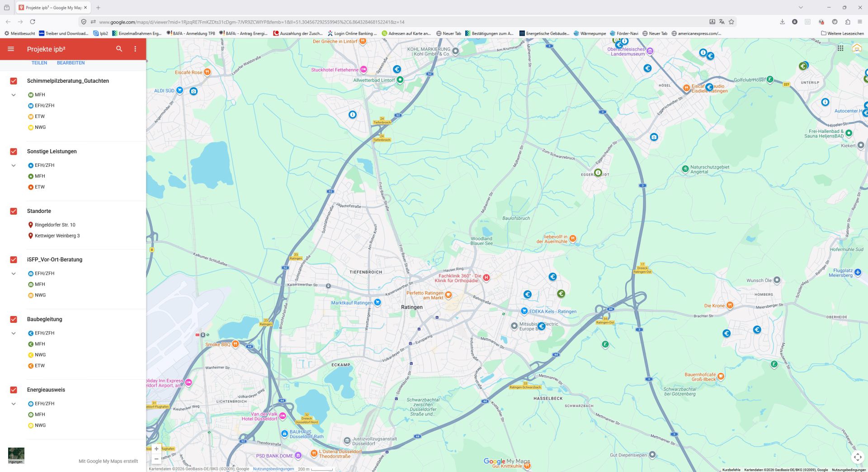Click the Marktkauf Ratingen shopping marker
868x472 pixels.
tap(377, 302)
